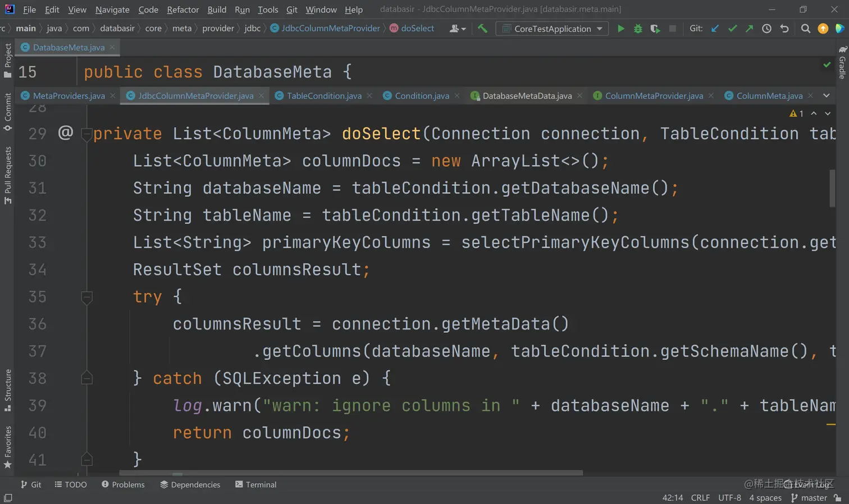Screen dimensions: 849x504
Task: Open the user account dropdown in toolbar
Action: click(458, 29)
